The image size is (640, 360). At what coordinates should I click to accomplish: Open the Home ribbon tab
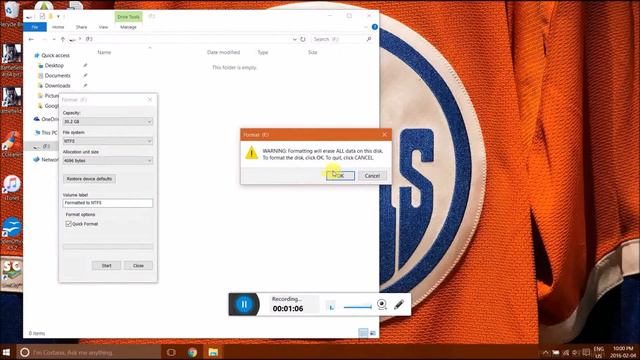click(x=58, y=27)
